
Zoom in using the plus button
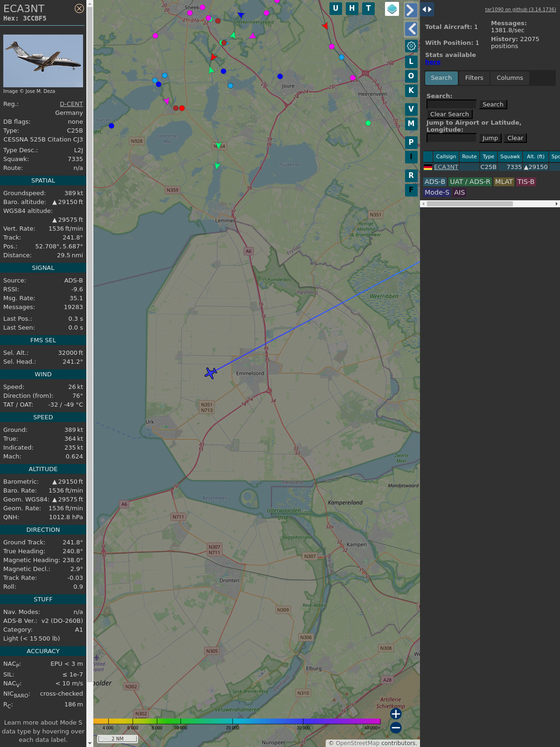point(396,714)
